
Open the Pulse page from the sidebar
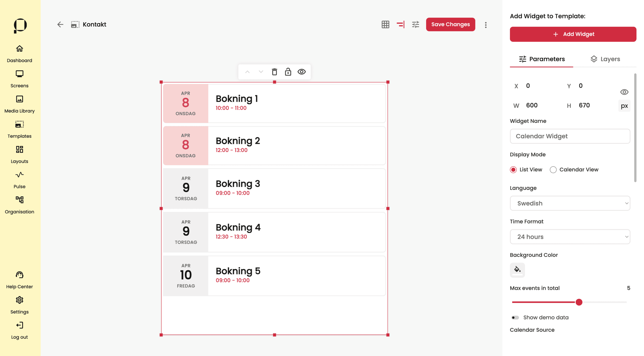[x=19, y=180]
